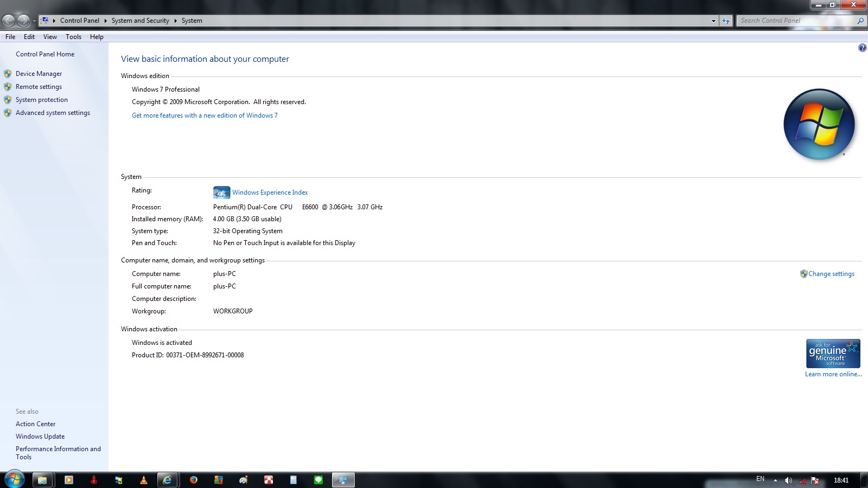Screen dimensions: 868x488
Task: Click the shield icon beside System protection
Action: [8, 100]
